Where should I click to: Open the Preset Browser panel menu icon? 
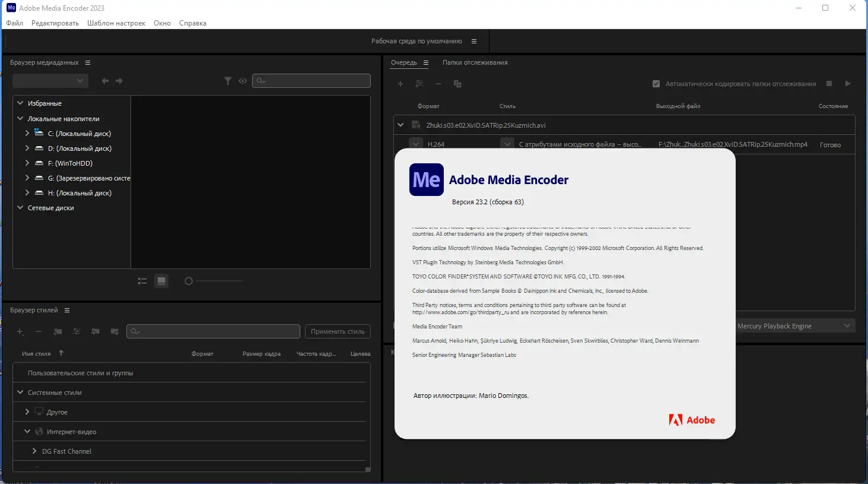(67, 309)
